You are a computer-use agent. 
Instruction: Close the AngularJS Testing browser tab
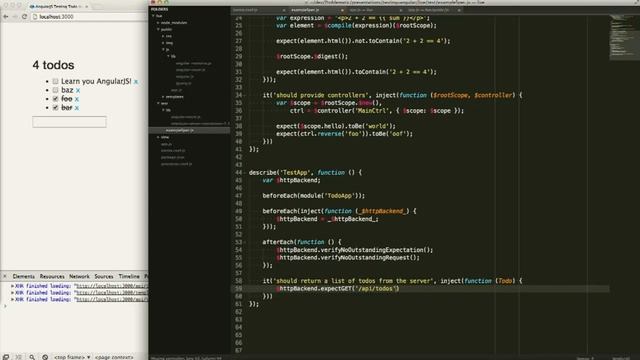[x=87, y=7]
